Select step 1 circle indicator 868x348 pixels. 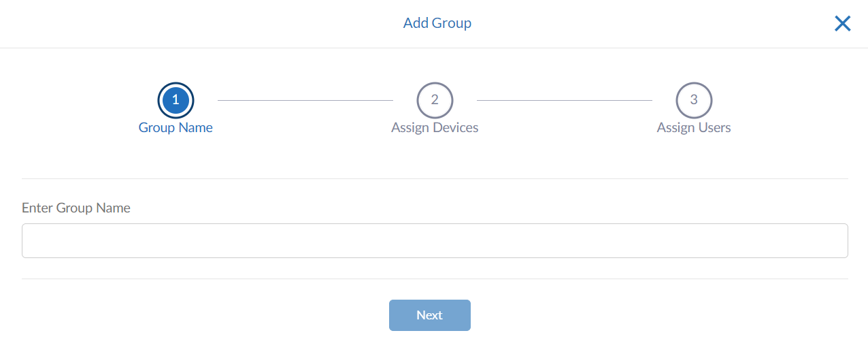[176, 100]
